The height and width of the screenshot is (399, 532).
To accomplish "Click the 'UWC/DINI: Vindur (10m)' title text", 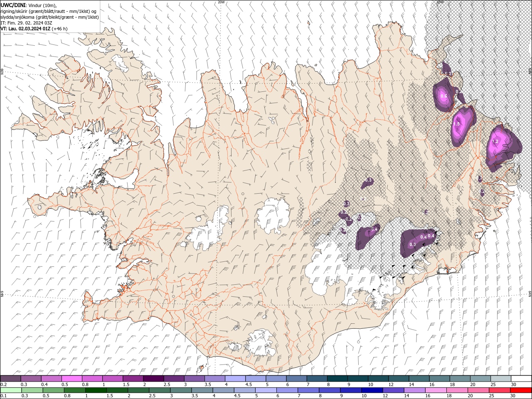I will coord(28,5).
